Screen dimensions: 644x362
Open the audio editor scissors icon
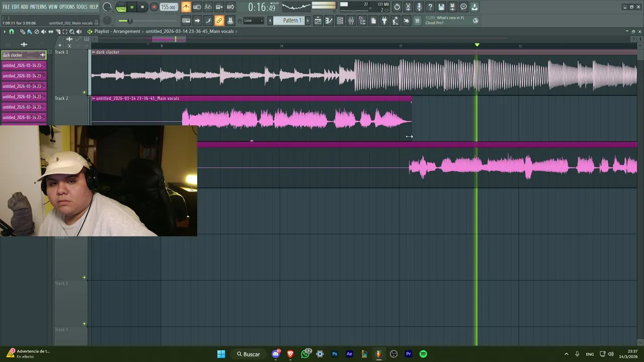pos(408,7)
